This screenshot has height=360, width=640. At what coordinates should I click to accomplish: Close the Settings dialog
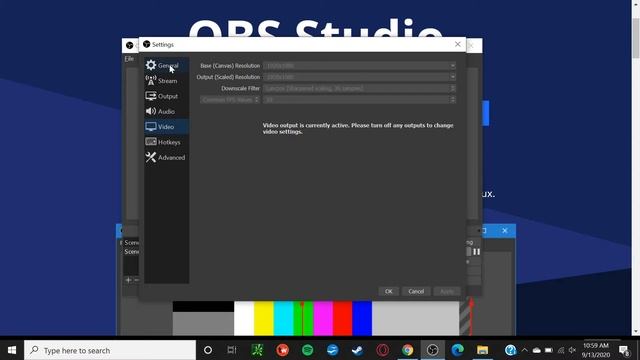pos(458,44)
